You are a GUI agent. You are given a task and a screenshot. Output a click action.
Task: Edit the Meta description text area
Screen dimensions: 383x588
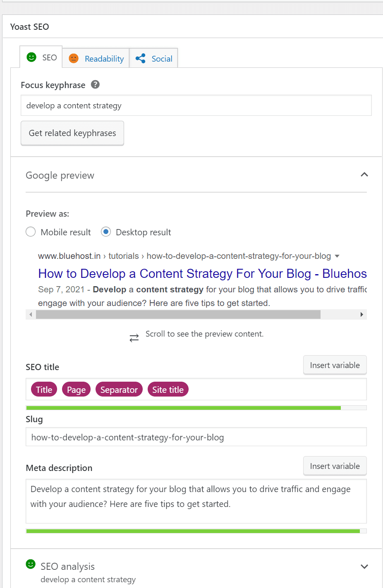pyautogui.click(x=196, y=501)
